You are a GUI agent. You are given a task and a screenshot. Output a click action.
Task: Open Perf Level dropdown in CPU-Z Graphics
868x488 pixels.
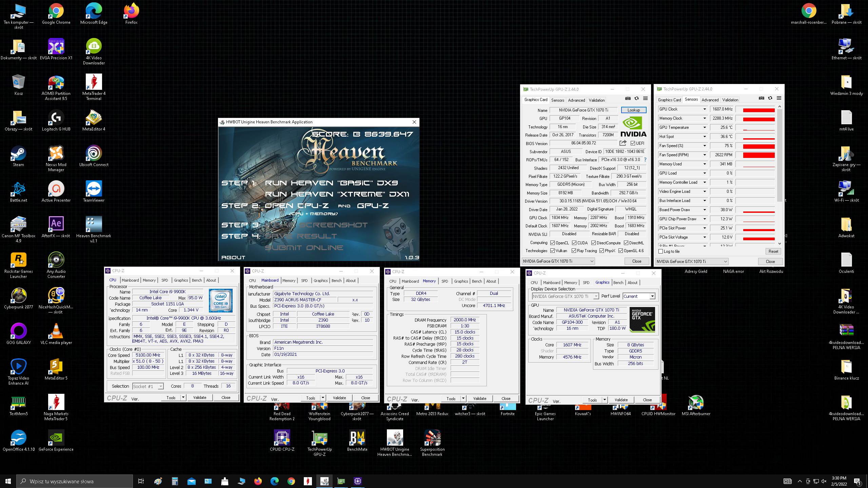point(652,296)
